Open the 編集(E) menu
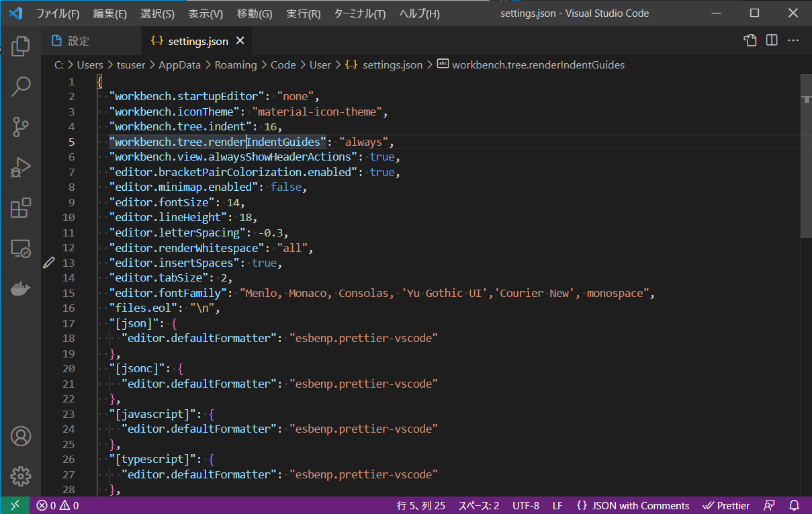This screenshot has height=514, width=812. (110, 13)
